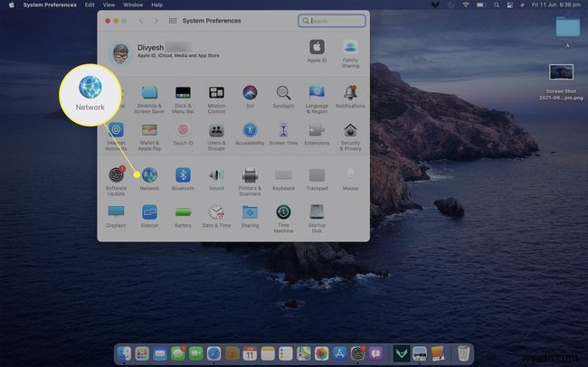Open Printers & Scanners preferences

point(250,174)
